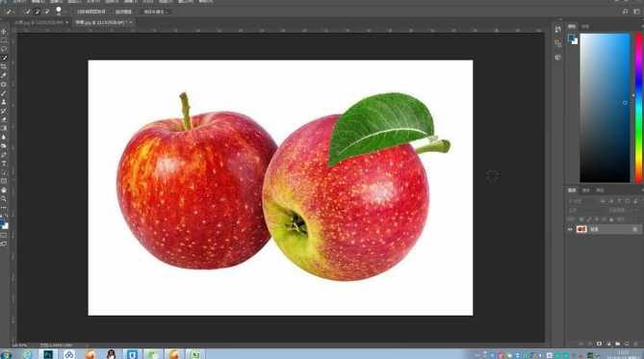
Task: Select the Brush tool
Action: click(x=4, y=93)
